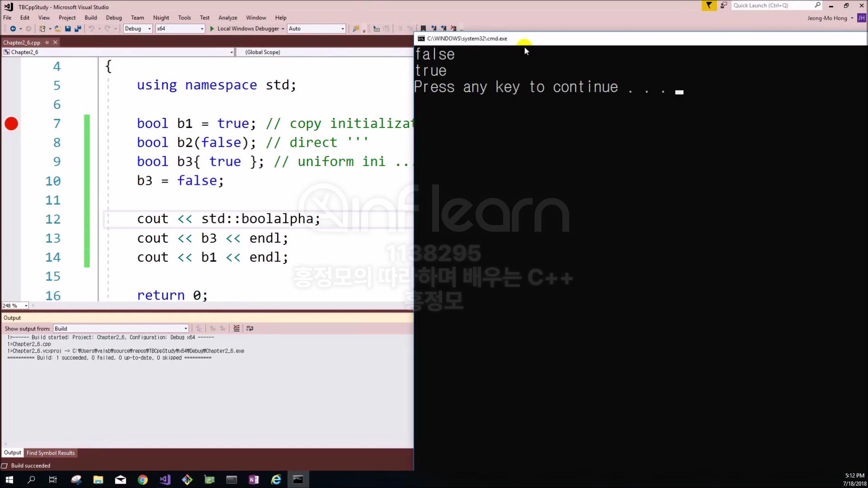Viewport: 868px width, 488px height.
Task: Start Local Windows Debugger with the green play icon
Action: [212, 28]
